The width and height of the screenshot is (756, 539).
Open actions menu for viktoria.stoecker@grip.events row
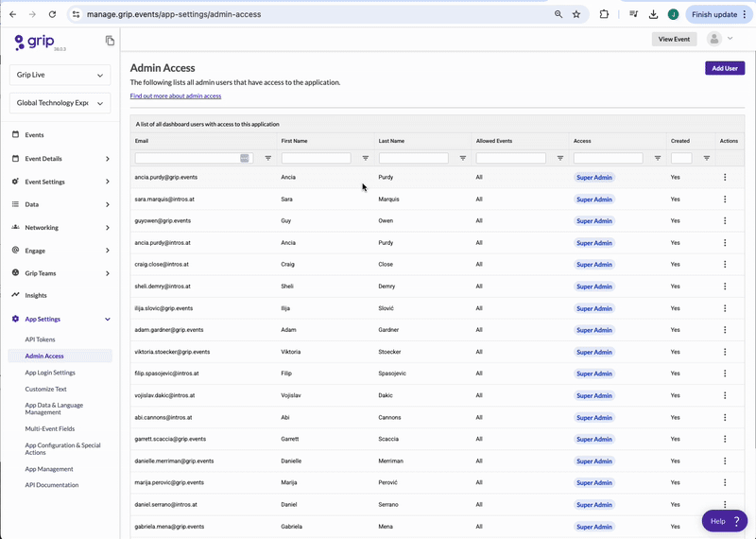point(725,352)
